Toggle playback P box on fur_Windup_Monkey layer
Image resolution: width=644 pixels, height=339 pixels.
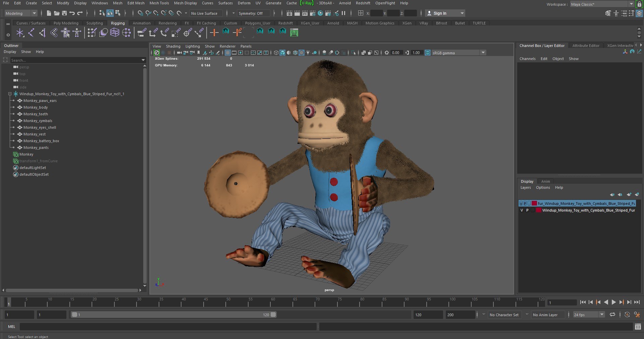pos(525,204)
